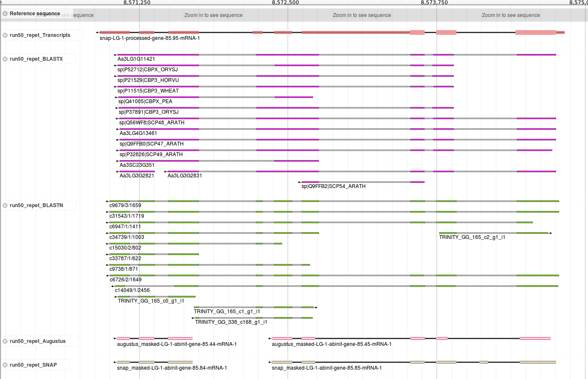The image size is (588, 379).
Task: Close the run50_repet_SNAP track
Action: click(x=5, y=365)
